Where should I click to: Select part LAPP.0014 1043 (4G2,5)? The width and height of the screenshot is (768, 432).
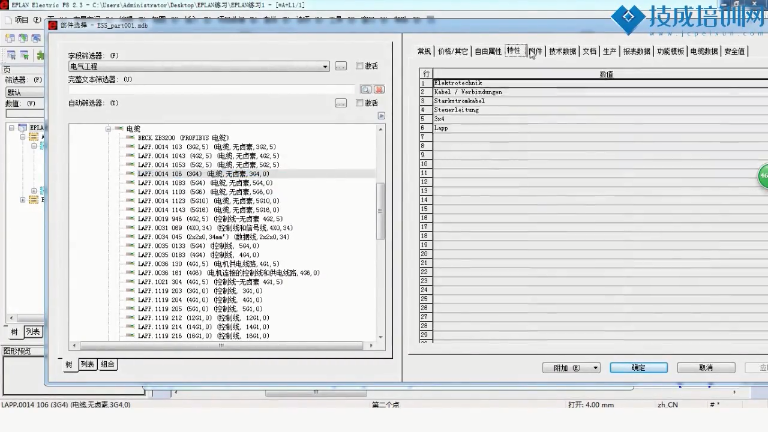point(209,156)
